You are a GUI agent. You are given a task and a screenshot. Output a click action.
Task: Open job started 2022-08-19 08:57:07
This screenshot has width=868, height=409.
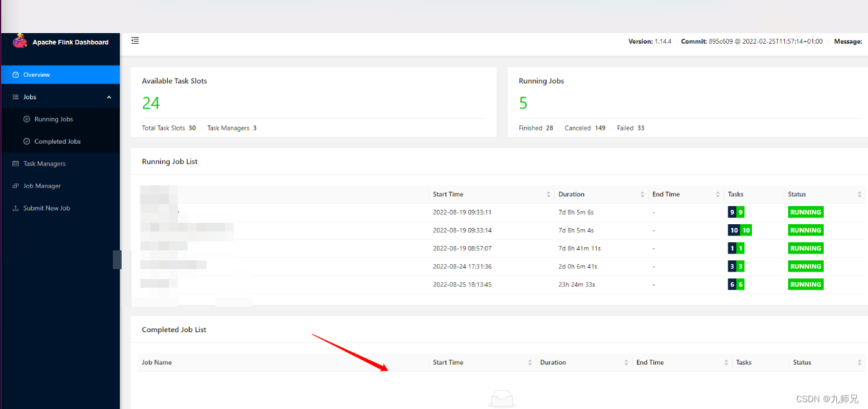click(x=462, y=249)
